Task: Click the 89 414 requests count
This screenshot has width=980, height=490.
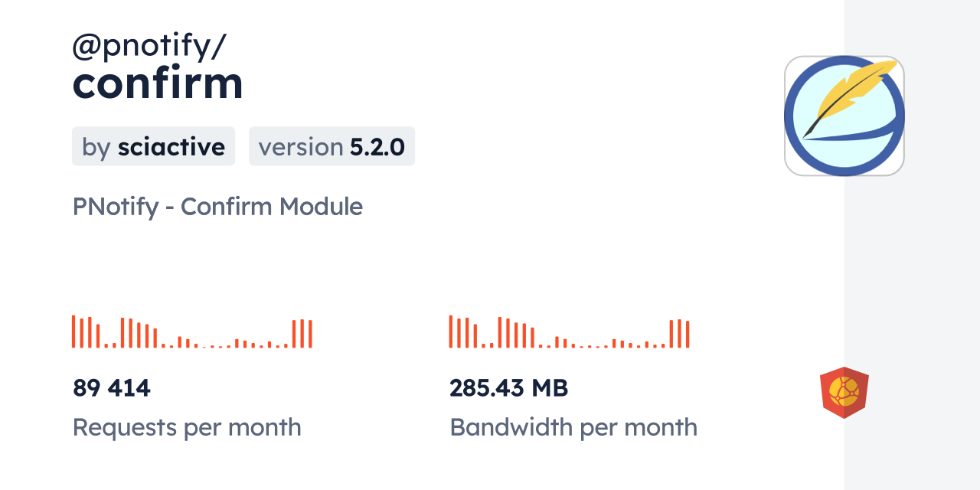Action: pyautogui.click(x=112, y=388)
